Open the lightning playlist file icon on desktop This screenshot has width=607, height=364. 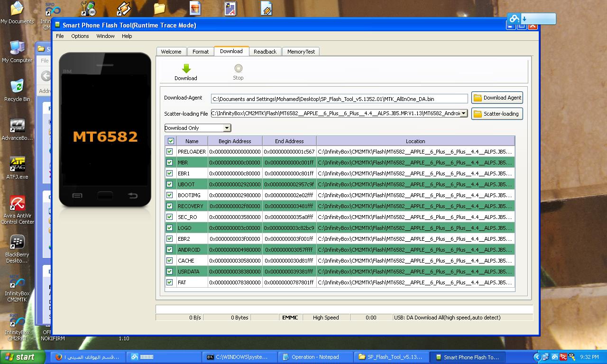tap(267, 9)
